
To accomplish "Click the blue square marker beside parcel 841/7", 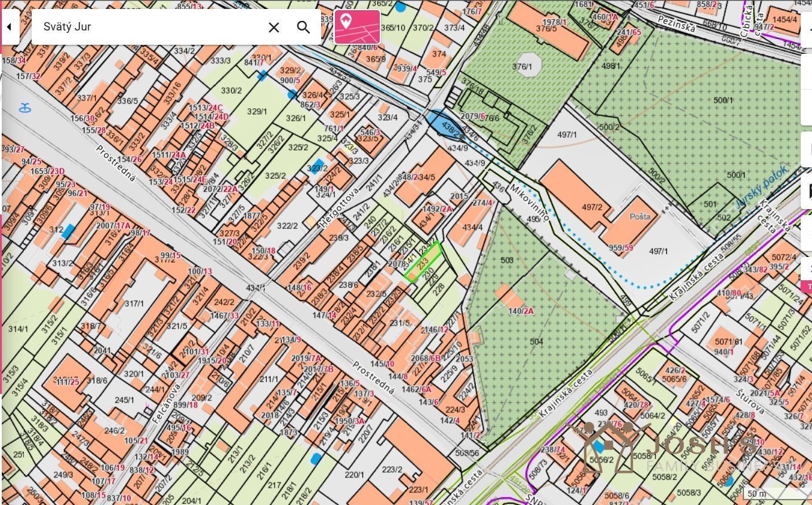I will point(262,76).
